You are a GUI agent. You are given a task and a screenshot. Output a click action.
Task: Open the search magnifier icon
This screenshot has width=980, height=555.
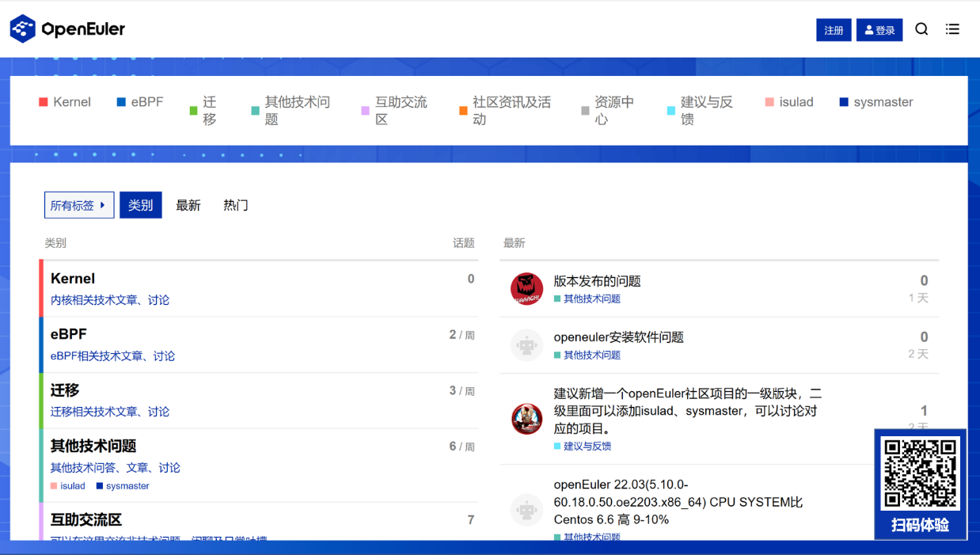(921, 29)
